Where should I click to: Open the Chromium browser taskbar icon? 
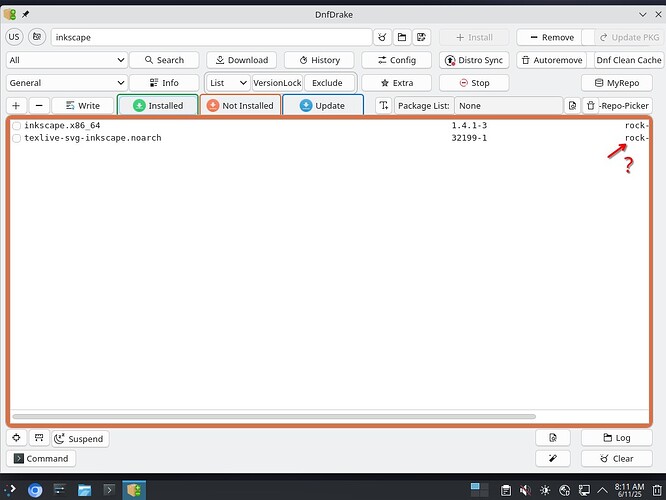pos(35,490)
